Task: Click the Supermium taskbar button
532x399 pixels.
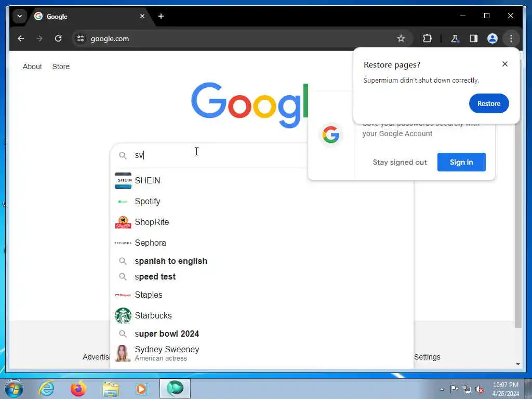Action: (175, 389)
